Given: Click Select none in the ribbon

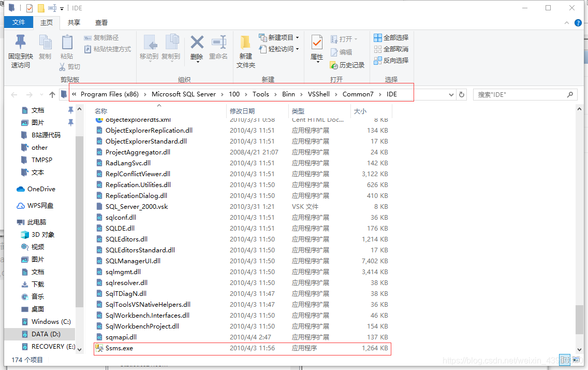Looking at the screenshot, I should click(x=391, y=49).
